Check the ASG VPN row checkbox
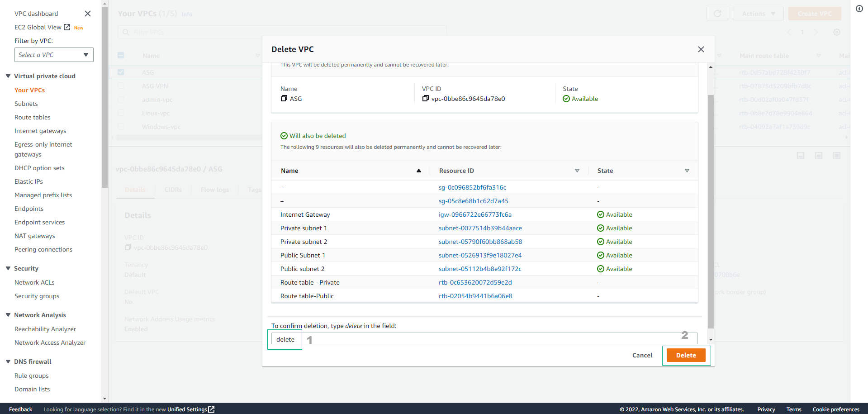 pos(121,86)
